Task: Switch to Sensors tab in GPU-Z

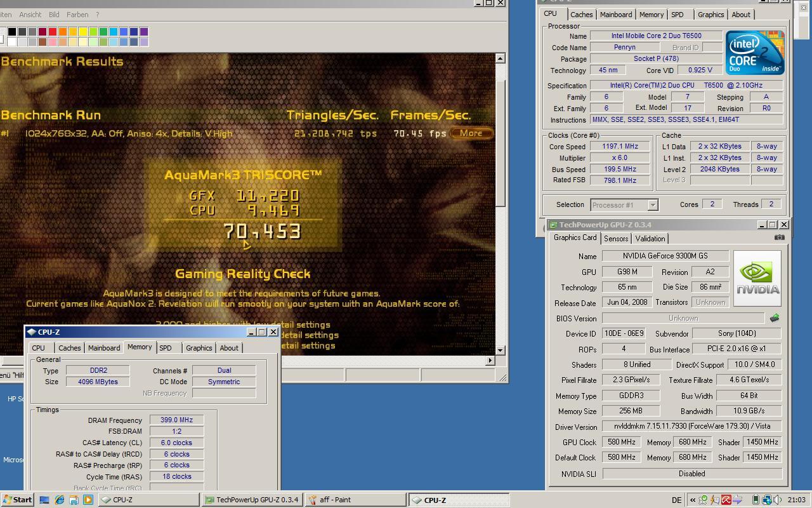Action: click(616, 239)
